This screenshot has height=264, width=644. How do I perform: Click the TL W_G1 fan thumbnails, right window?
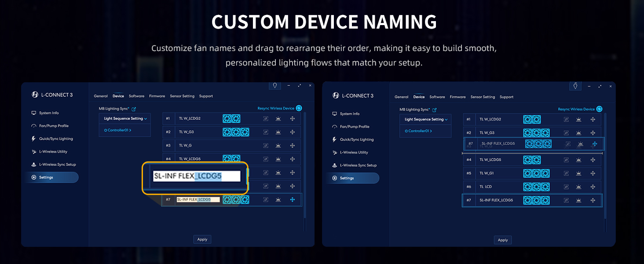click(x=536, y=173)
